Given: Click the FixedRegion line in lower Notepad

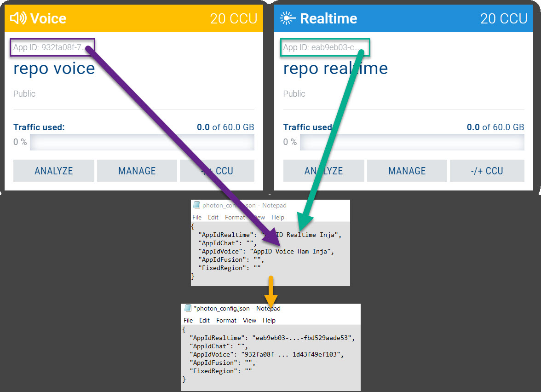Looking at the screenshot, I should coord(221,371).
